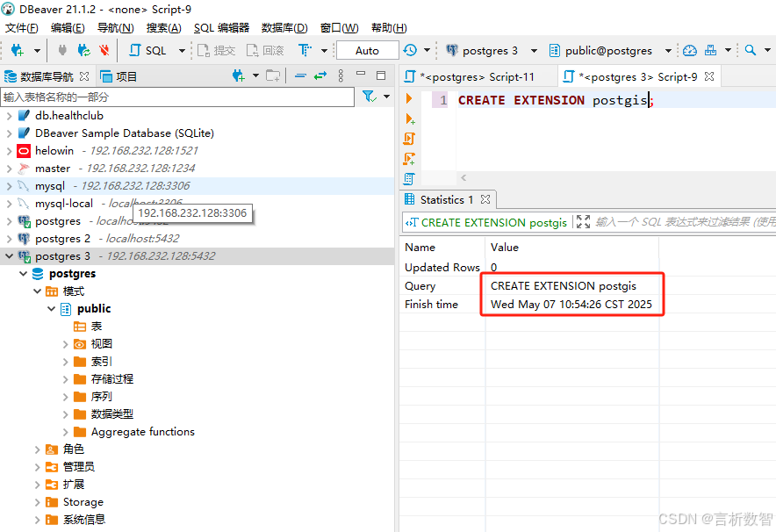The image size is (776, 532).
Task: Open the 编辑(E) menu
Action: click(x=68, y=28)
